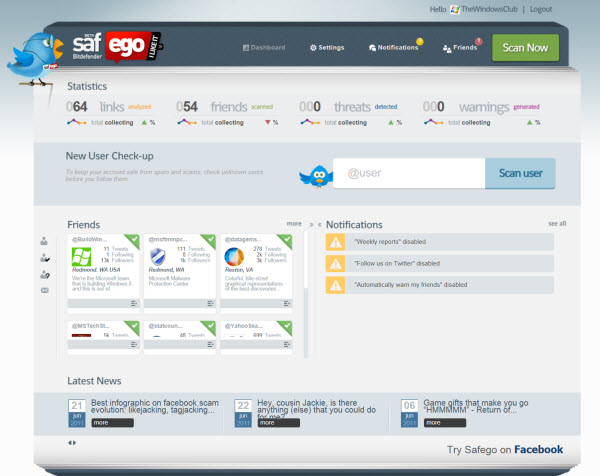Click the warning icon for 'Follow us on Twitter'

336,264
